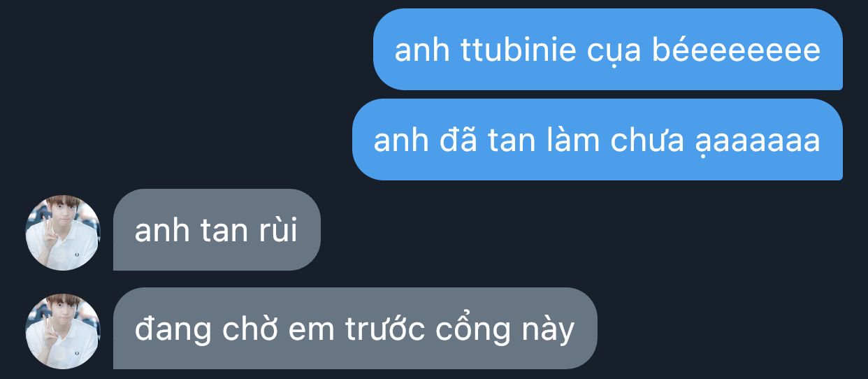Tap the "anh đã tan làm chưa ạaaaaaa" bubble
Viewport: 868px width, 379px height.
(x=598, y=140)
